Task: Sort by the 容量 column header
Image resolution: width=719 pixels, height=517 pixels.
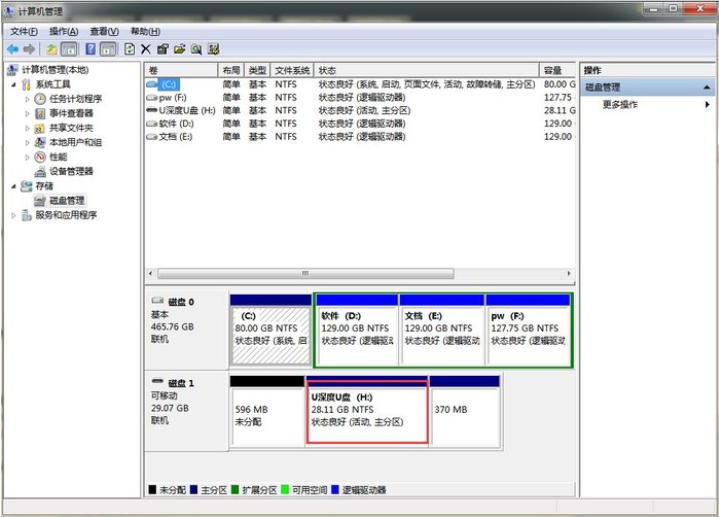Action: point(557,70)
